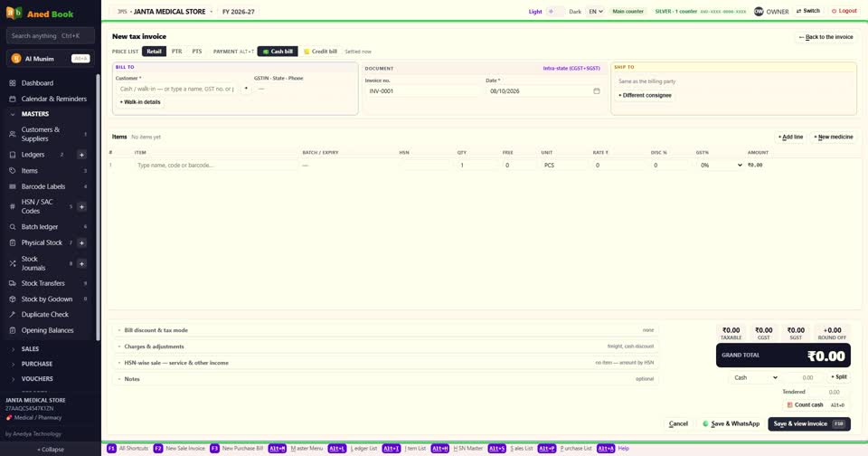868x456 pixels.
Task: Open Sales List from shortcut bar
Action: tap(510, 448)
